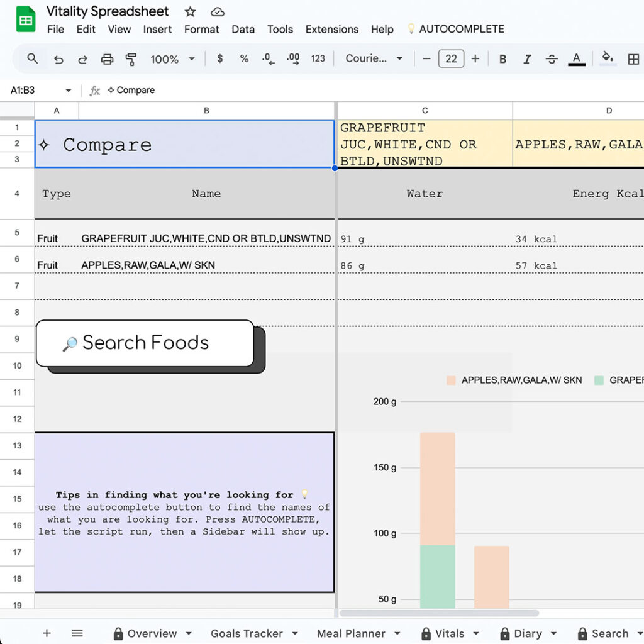Screen dimensions: 644x644
Task: Open the Tools menu
Action: tap(280, 29)
